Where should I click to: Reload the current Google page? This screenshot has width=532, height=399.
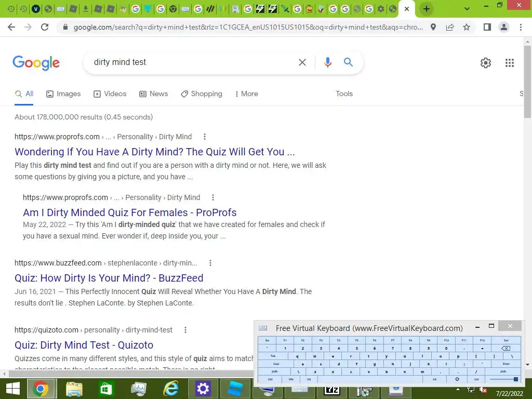pyautogui.click(x=45, y=27)
